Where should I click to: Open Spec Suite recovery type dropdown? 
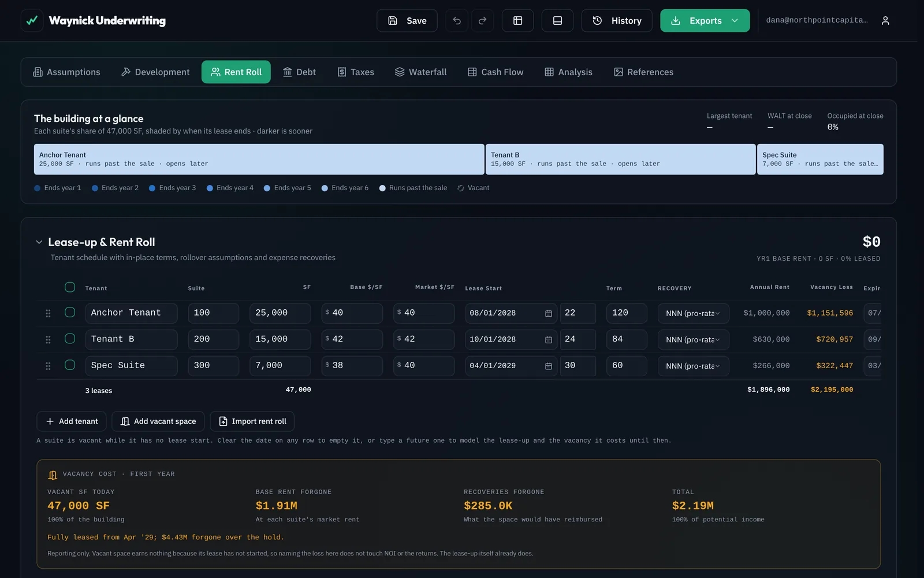pos(693,366)
